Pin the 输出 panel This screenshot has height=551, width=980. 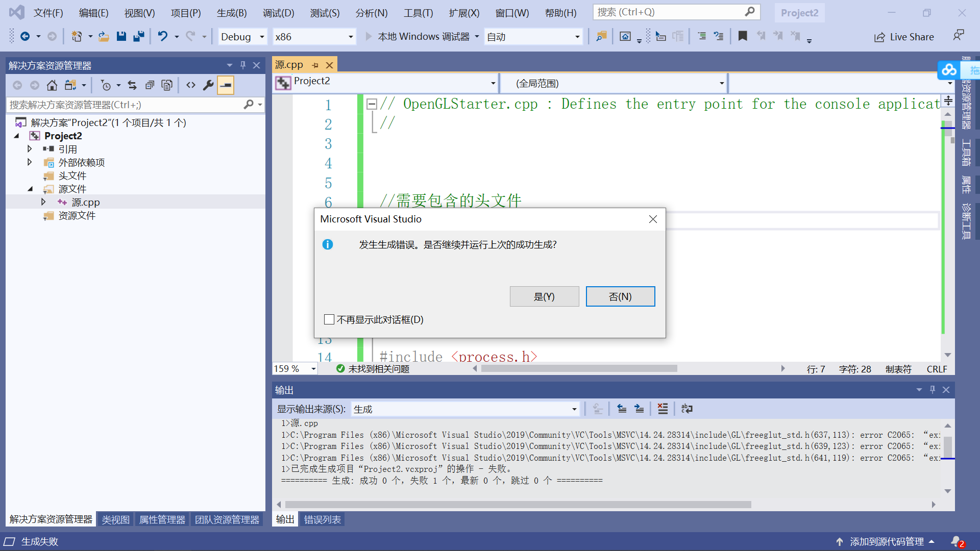click(x=933, y=389)
